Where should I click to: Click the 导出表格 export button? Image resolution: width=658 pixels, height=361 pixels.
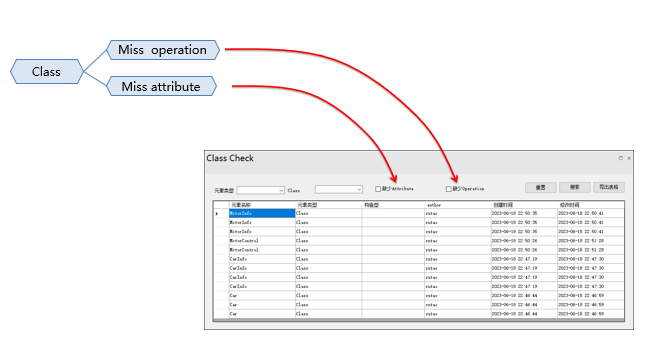point(609,187)
